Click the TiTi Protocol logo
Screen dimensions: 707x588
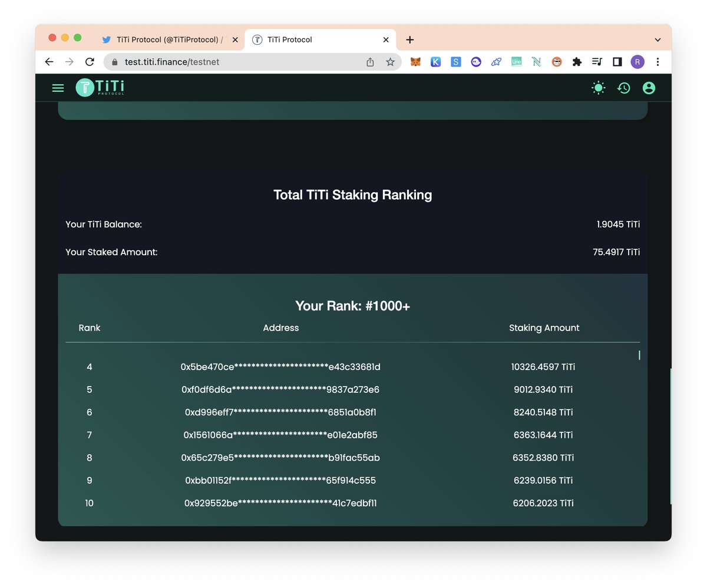(x=100, y=88)
